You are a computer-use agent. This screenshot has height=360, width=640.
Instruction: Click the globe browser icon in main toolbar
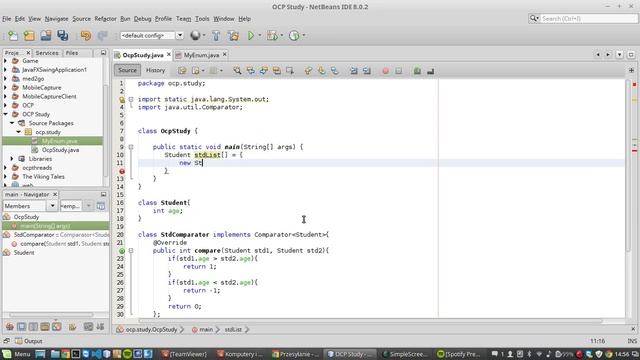click(195, 36)
